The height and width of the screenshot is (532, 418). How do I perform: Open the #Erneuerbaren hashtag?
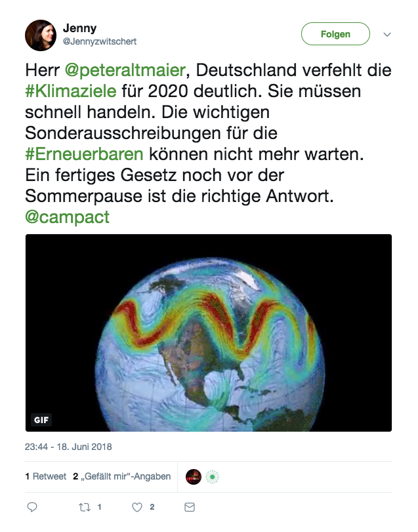click(85, 155)
